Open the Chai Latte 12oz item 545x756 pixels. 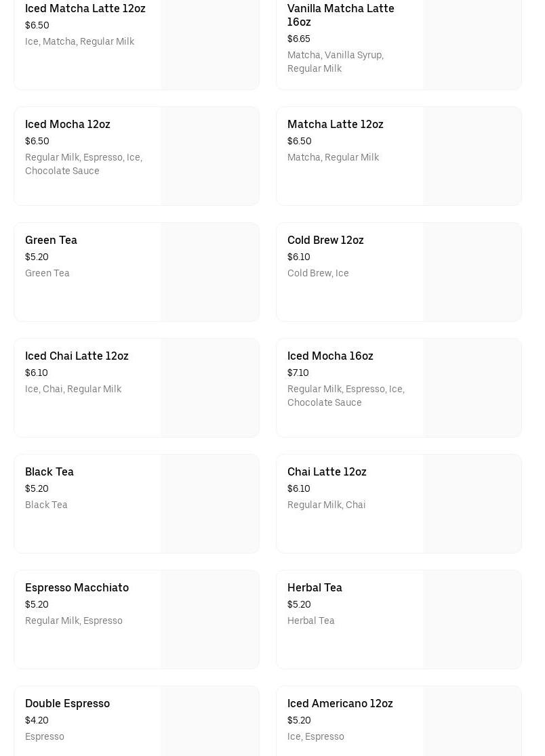pyautogui.click(x=327, y=472)
